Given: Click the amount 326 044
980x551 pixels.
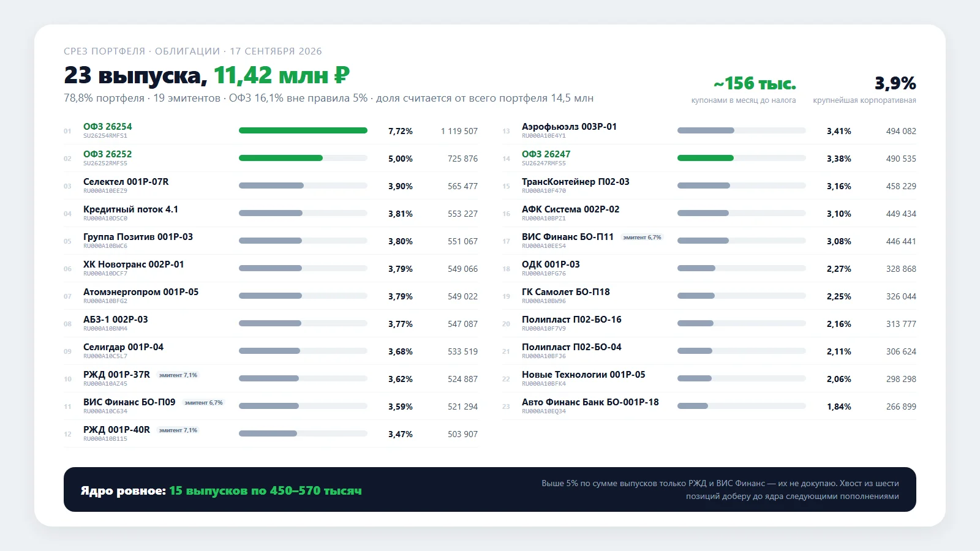Looking at the screenshot, I should click(901, 296).
